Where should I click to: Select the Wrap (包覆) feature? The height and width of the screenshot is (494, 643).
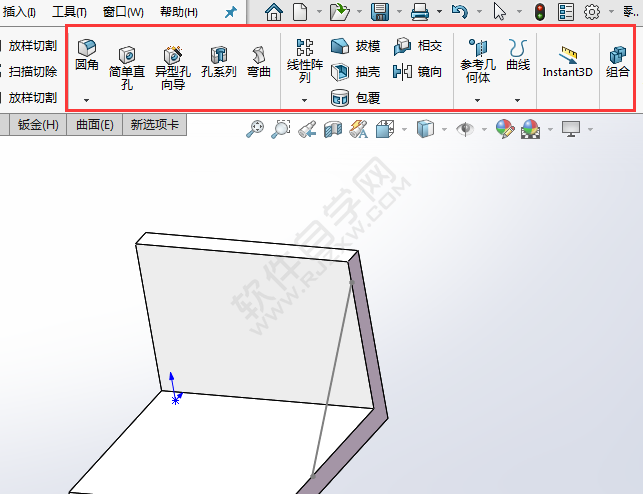click(x=356, y=98)
